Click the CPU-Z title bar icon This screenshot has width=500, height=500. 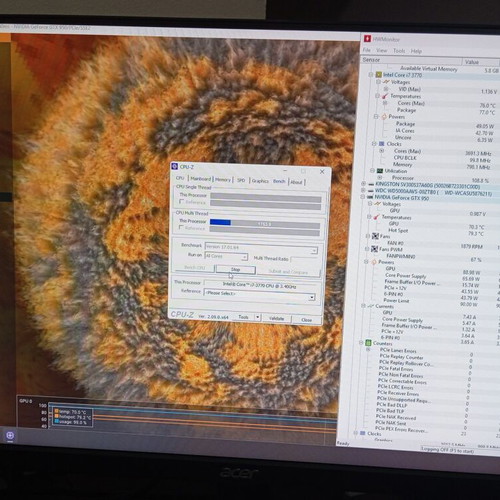point(174,166)
